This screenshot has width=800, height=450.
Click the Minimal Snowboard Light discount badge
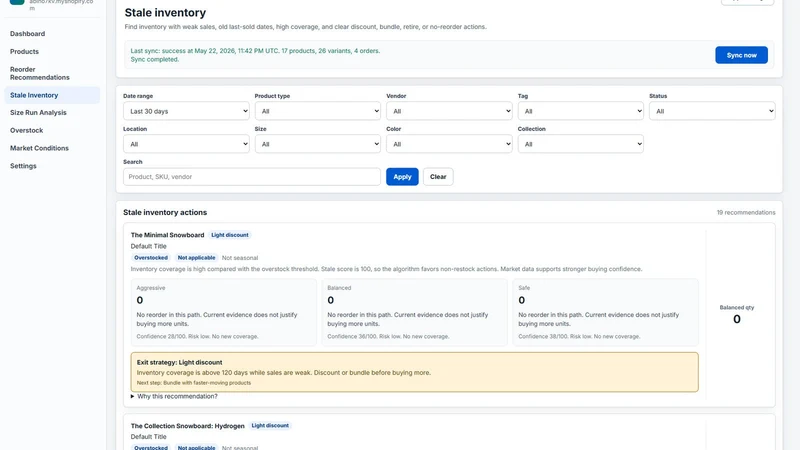point(230,235)
